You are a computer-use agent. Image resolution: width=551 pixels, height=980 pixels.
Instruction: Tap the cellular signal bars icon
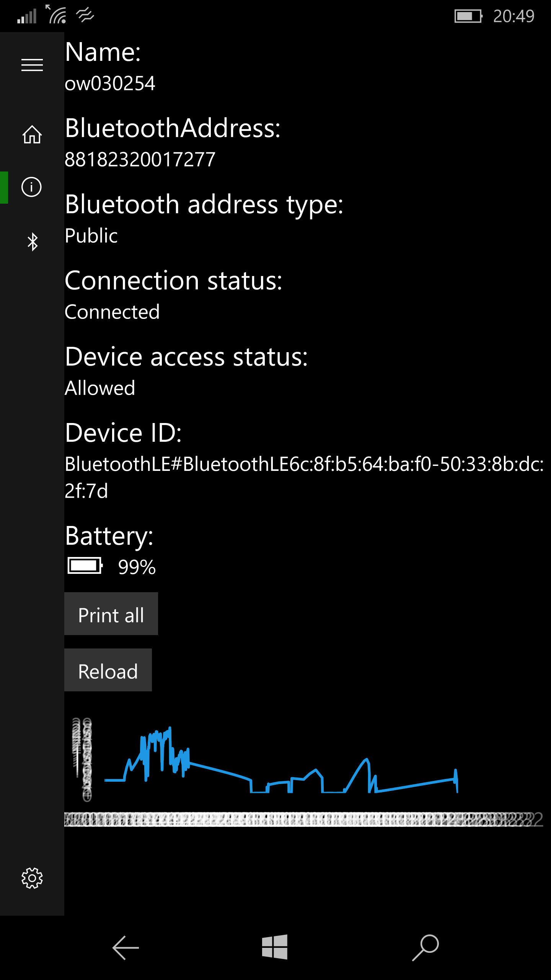point(27,16)
